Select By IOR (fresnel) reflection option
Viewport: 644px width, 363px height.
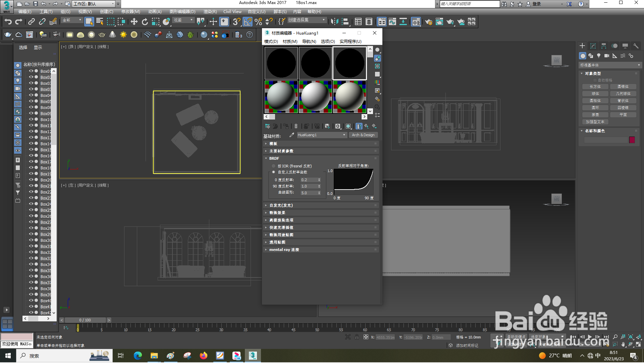pos(274,166)
